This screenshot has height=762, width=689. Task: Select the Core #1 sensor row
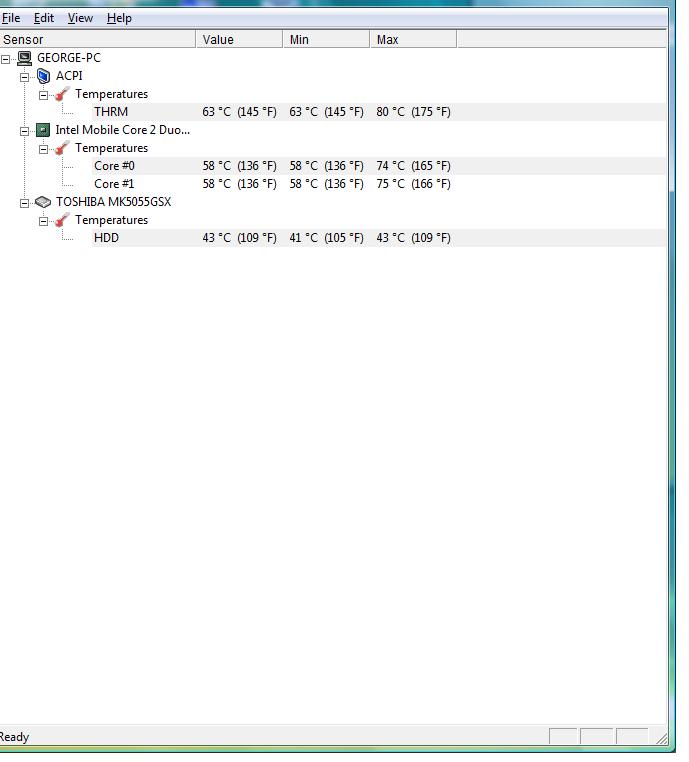[x=379, y=184]
